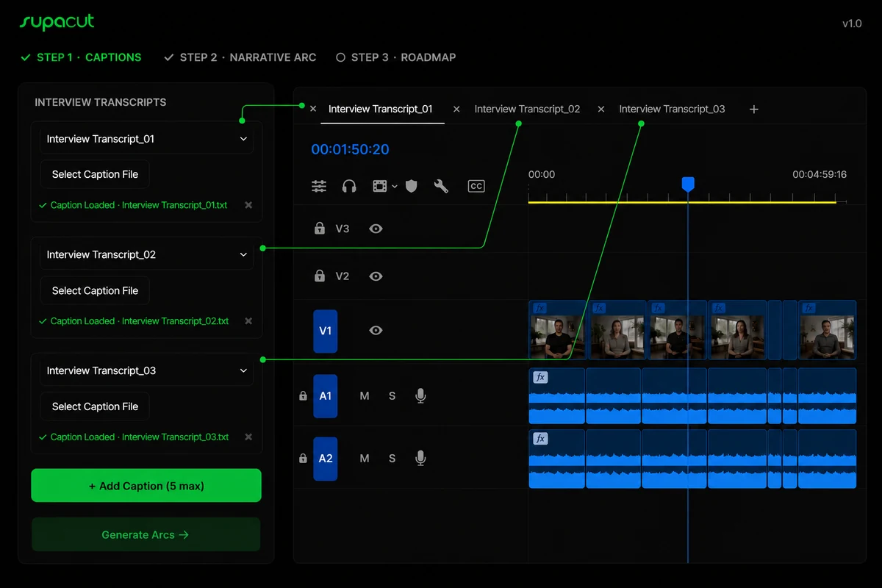Image resolution: width=882 pixels, height=588 pixels.
Task: Click the yellow timeline work area bar
Action: point(682,201)
